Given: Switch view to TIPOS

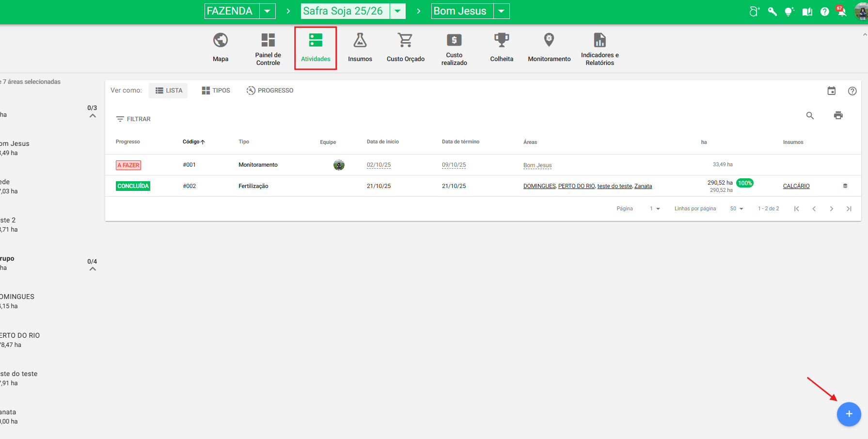Looking at the screenshot, I should click(216, 91).
